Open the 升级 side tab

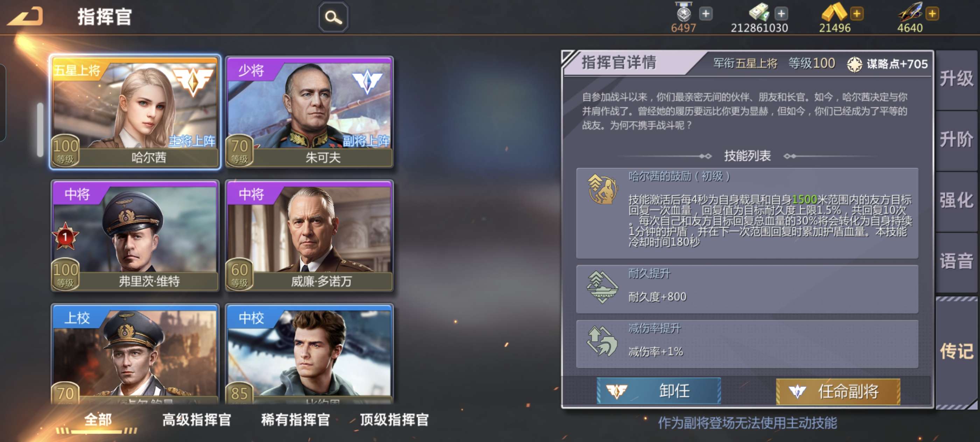pos(957,79)
